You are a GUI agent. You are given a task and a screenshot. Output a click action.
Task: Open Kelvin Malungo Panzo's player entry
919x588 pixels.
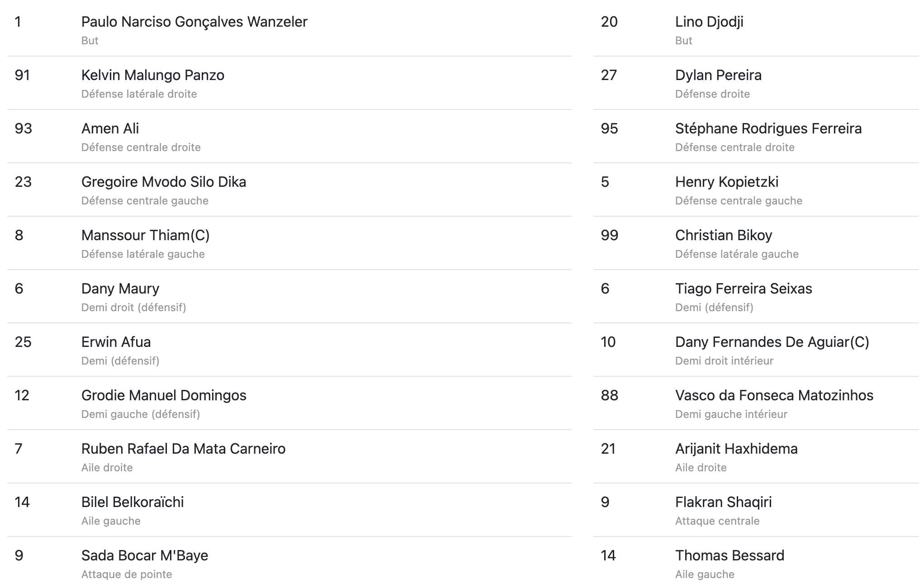289,83
